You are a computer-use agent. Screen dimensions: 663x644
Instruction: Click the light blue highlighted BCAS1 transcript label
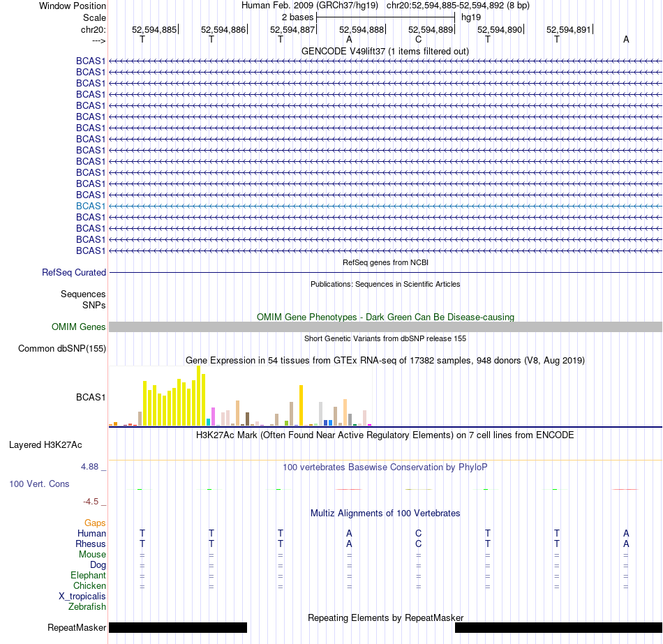pos(91,206)
